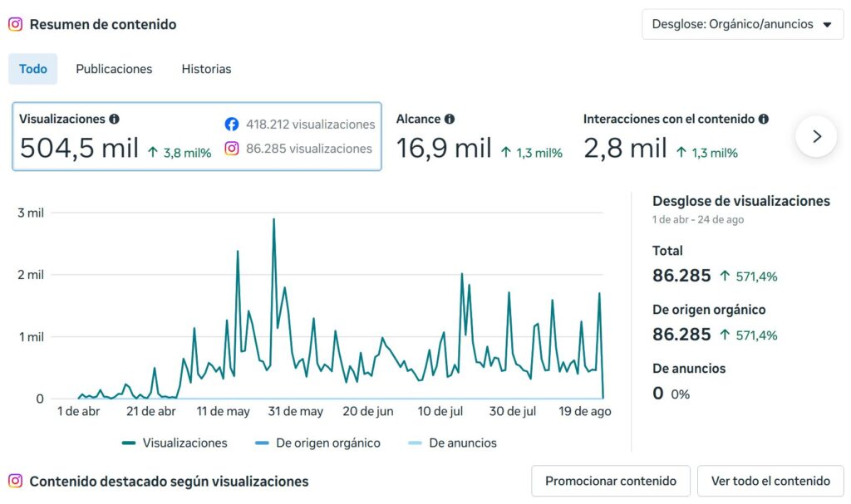Select the Visualizaciones metric card
Screen dimensions: 851x504
(196, 136)
